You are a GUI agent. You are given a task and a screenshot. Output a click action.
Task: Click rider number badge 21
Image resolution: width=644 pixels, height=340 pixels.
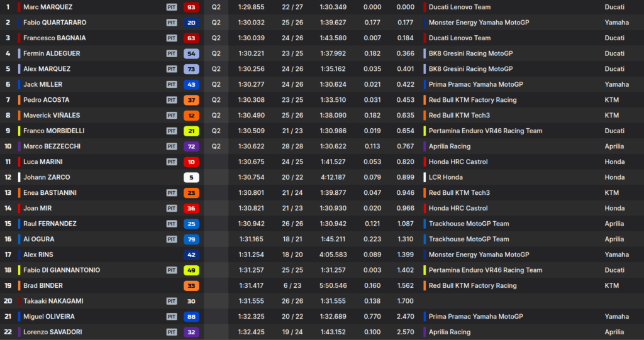pos(191,131)
